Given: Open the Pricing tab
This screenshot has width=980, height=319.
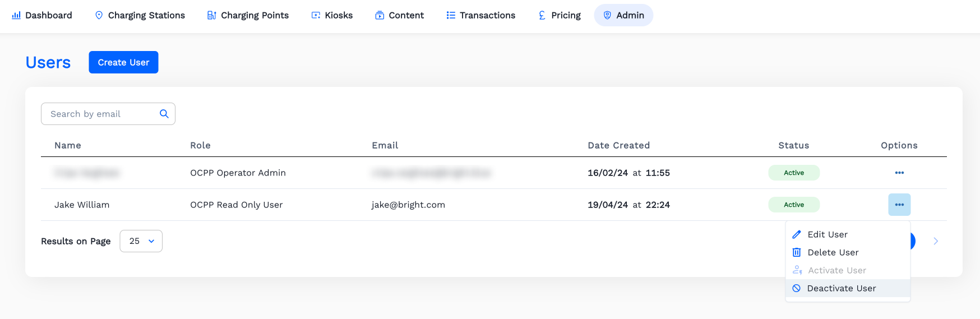Looking at the screenshot, I should pos(559,15).
